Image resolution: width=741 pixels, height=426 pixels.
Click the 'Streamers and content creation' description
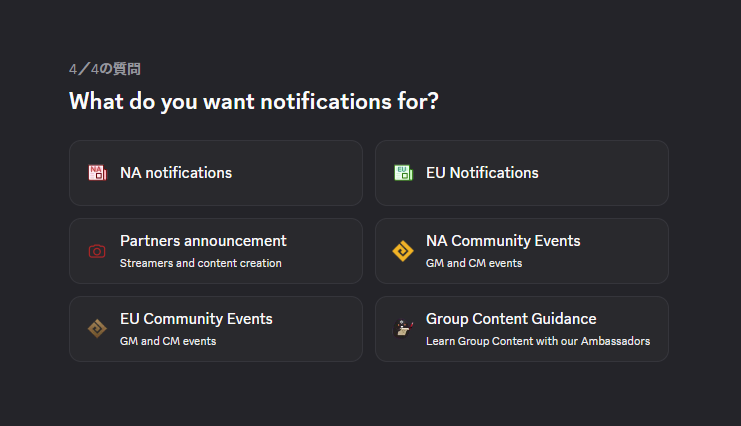(x=201, y=263)
